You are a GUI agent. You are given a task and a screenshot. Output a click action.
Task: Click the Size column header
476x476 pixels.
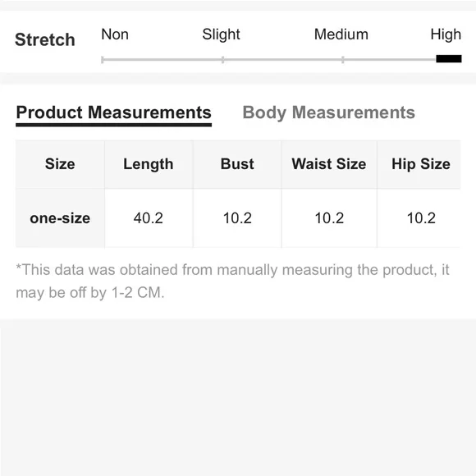(60, 164)
